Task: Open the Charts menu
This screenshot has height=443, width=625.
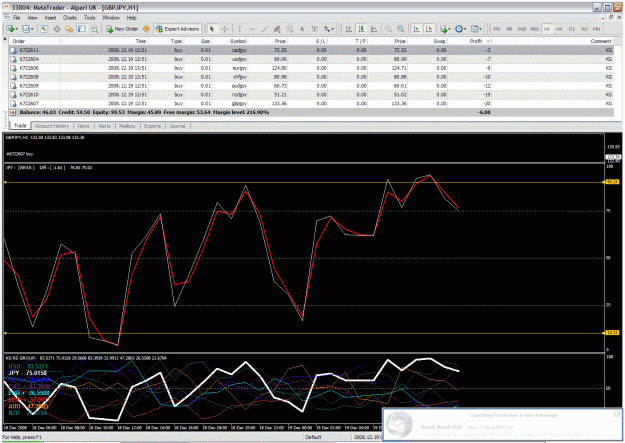Action: [70, 18]
